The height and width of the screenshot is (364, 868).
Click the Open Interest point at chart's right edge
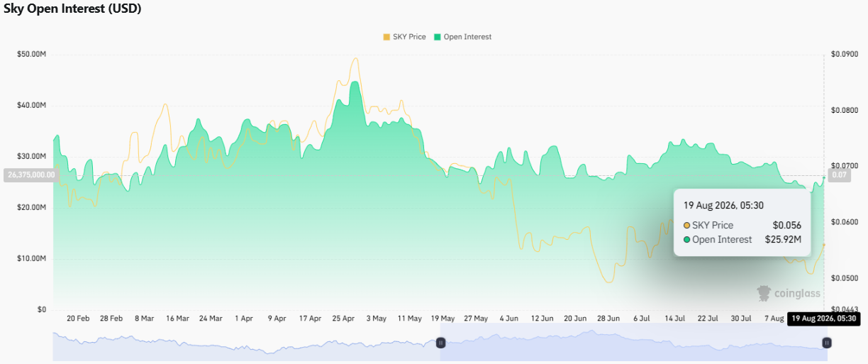pyautogui.click(x=823, y=177)
